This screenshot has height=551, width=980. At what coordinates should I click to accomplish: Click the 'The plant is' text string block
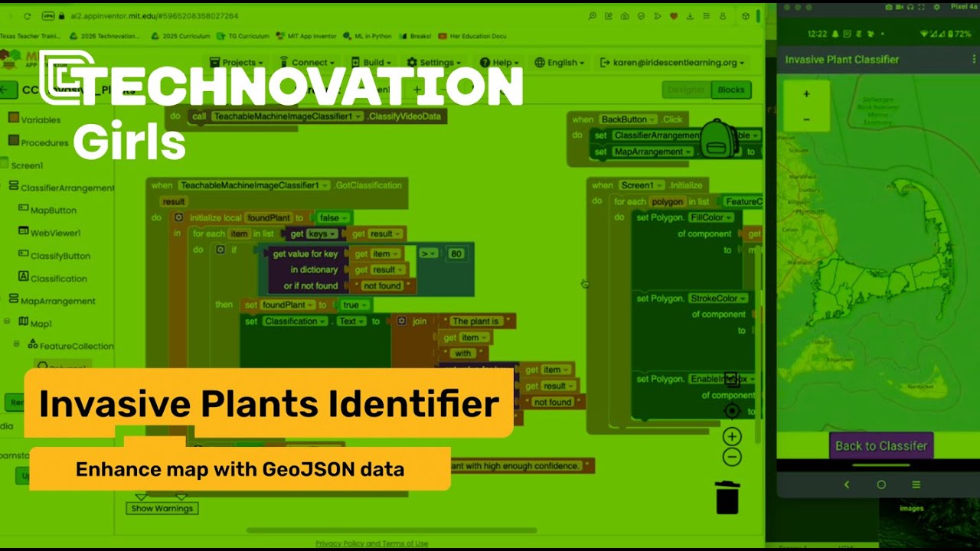coord(475,321)
